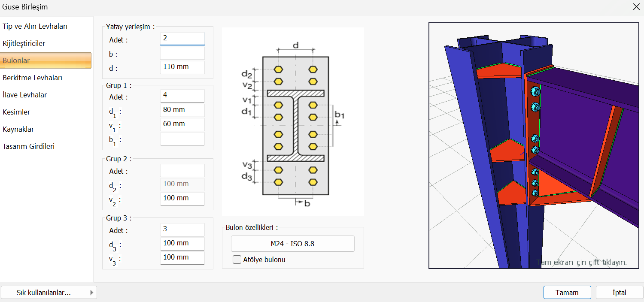This screenshot has width=644, height=302.
Task: Cancel the dialog with İptal
Action: tap(619, 293)
